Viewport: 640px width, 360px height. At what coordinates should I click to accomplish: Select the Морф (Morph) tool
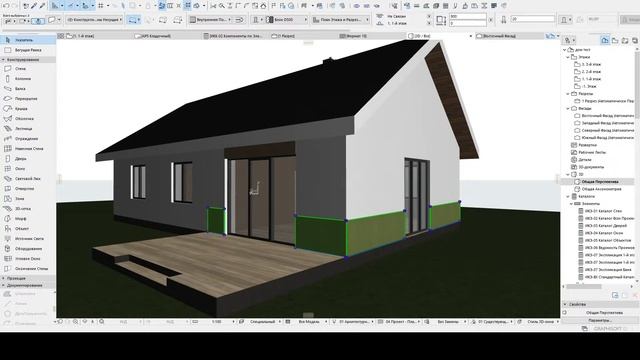[x=28, y=218]
